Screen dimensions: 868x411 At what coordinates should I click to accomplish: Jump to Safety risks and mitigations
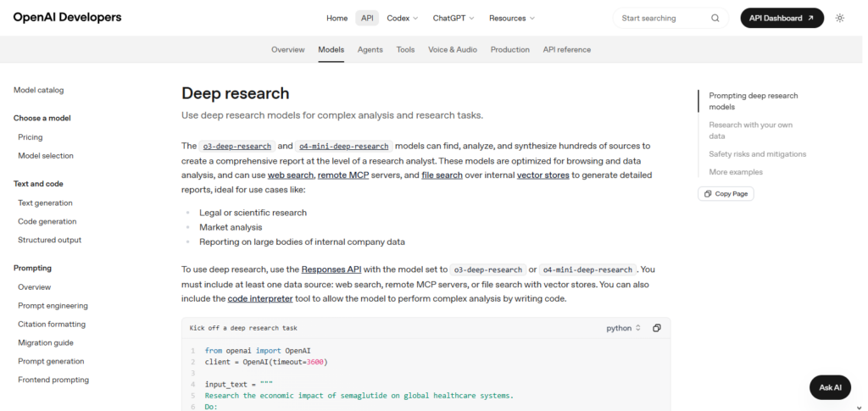pyautogui.click(x=757, y=154)
